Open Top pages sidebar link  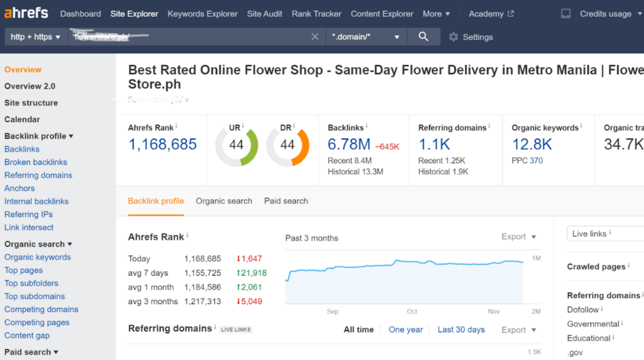pyautogui.click(x=23, y=271)
